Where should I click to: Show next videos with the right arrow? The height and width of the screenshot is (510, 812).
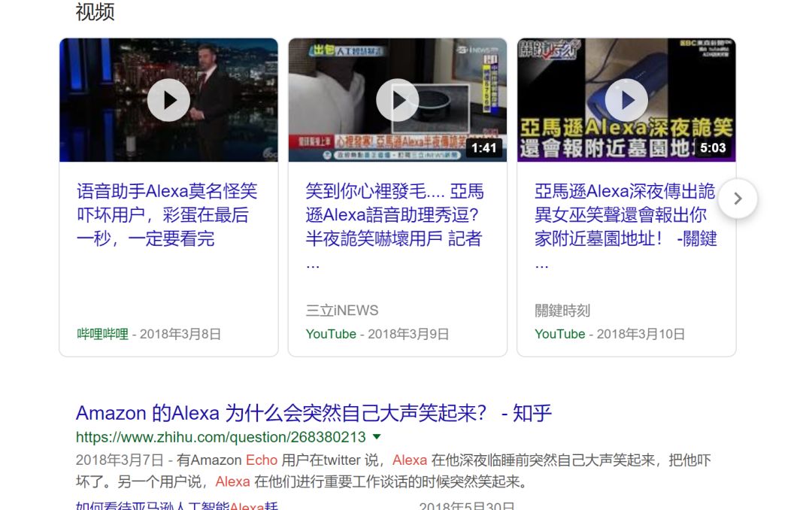(x=738, y=199)
